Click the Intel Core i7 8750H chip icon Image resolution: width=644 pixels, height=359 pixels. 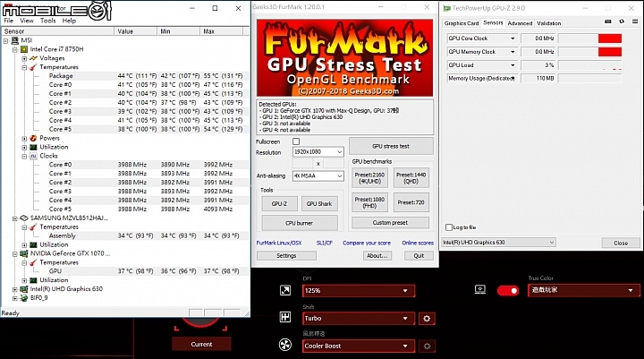click(24, 49)
